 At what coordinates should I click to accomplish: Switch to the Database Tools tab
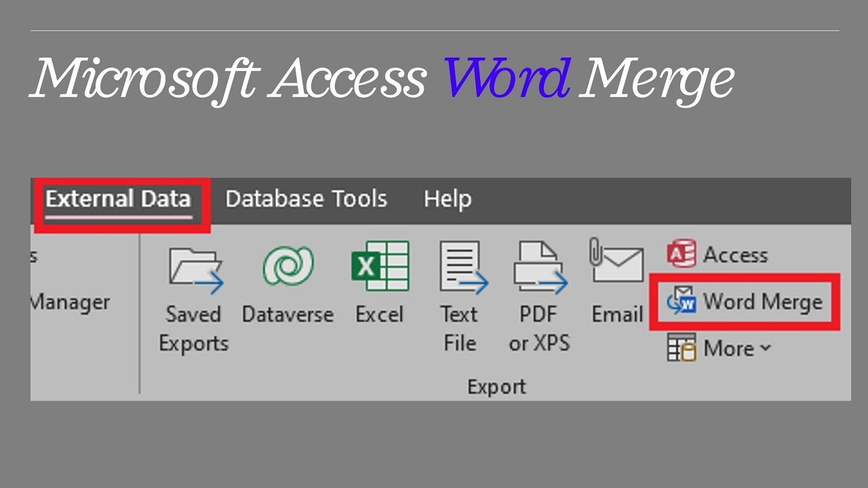pyautogui.click(x=306, y=199)
